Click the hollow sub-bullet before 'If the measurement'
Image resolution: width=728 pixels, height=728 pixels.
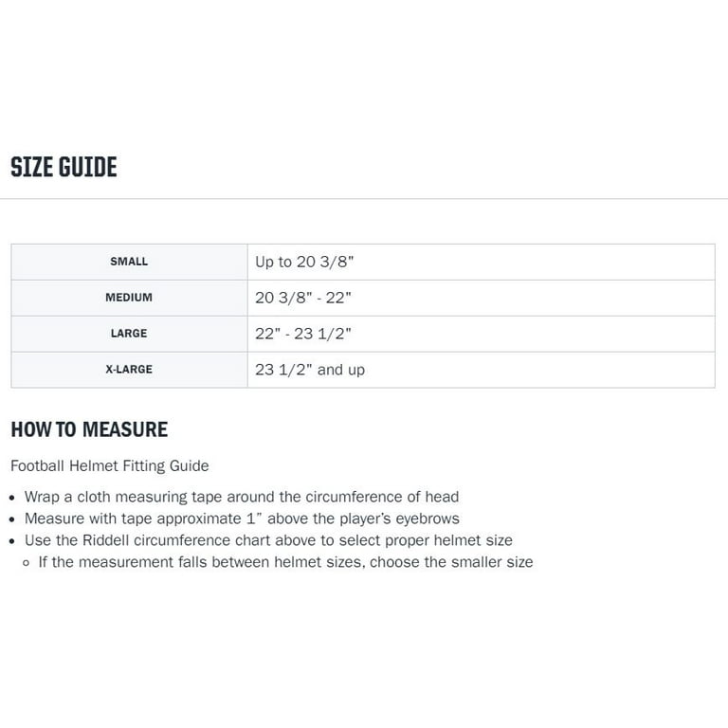pos(27,563)
